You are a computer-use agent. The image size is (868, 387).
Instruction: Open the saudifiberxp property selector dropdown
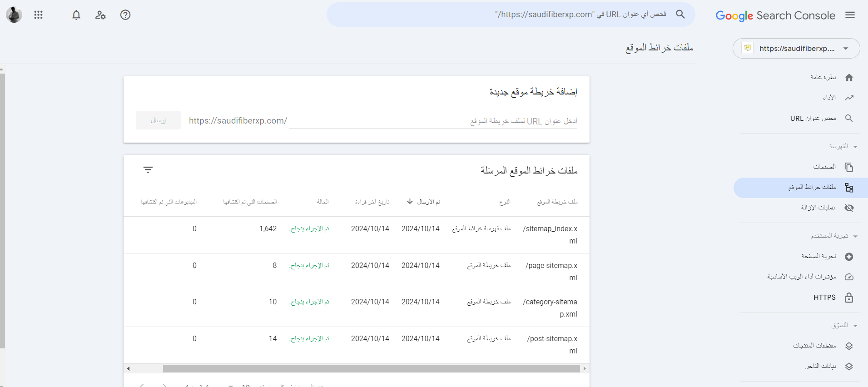point(796,49)
